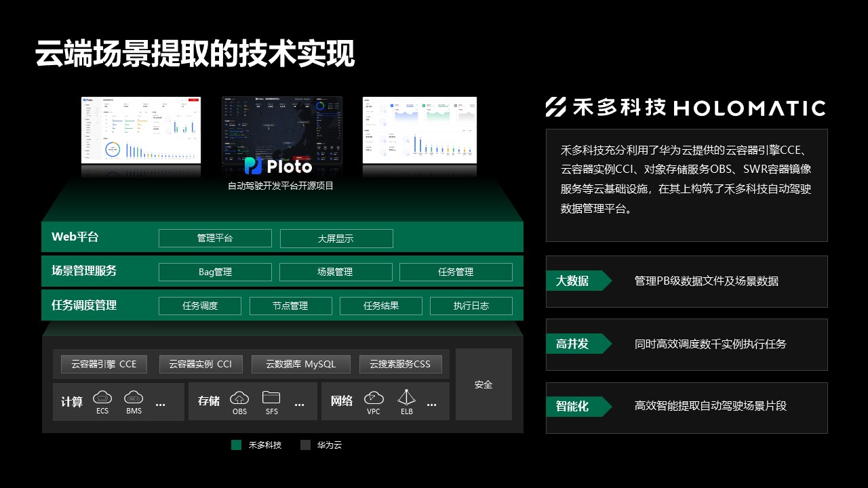Click the 存储 section label
Screen dimensions: 868x488
click(x=209, y=401)
